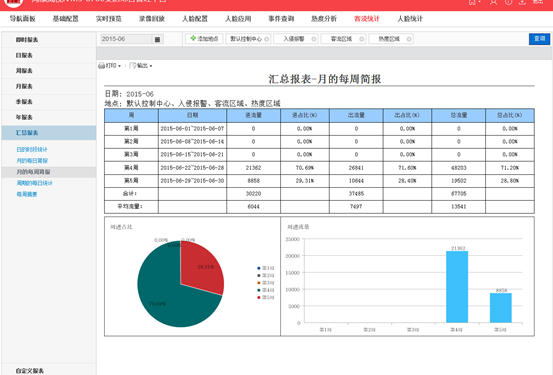
Task: Click the 67705 total sum cell
Action: pos(458,194)
